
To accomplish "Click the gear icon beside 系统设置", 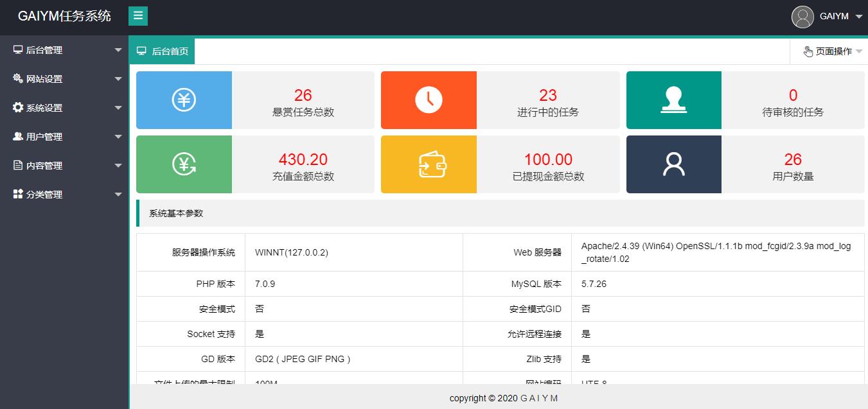I will [18, 108].
